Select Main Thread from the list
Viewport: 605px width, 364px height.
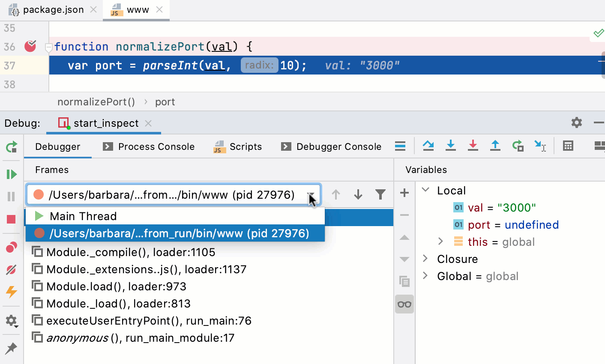click(83, 216)
